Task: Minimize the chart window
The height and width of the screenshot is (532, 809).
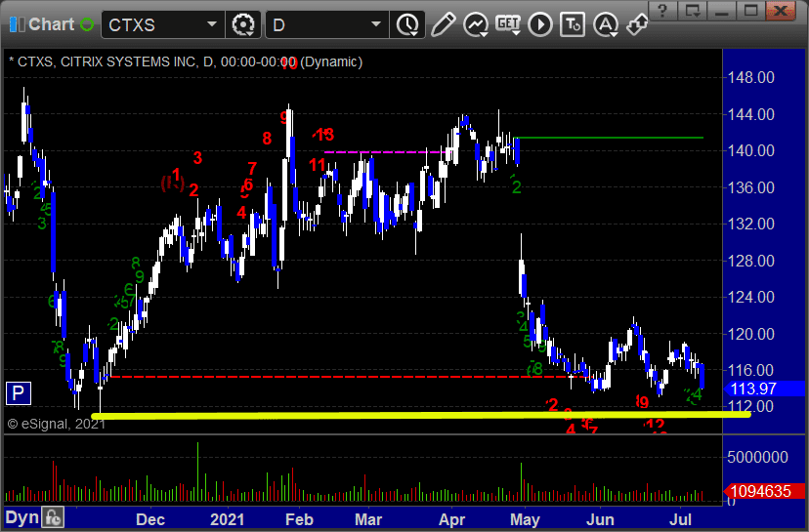Action: pos(722,11)
